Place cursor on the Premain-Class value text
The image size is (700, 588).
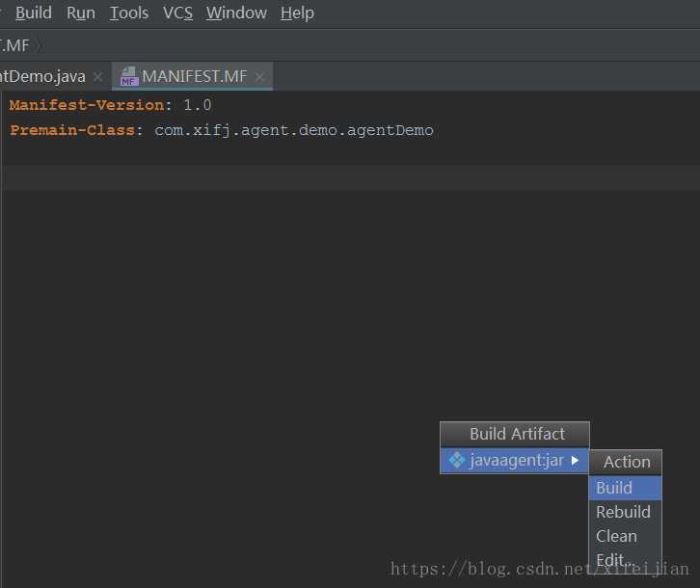293,130
